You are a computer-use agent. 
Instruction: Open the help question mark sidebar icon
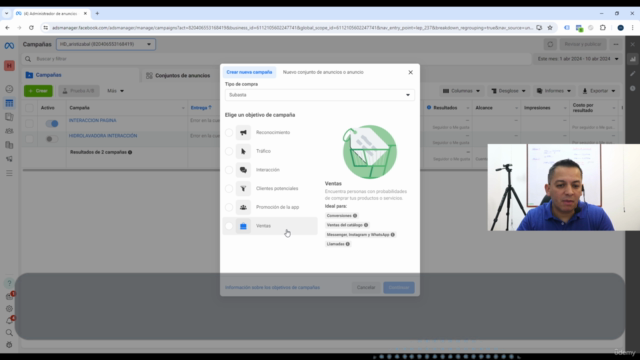coord(9,283)
